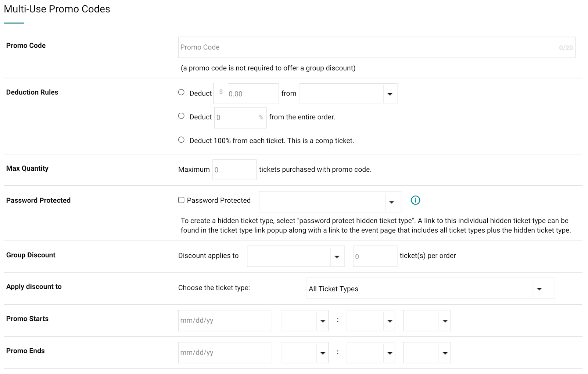588x374 pixels.
Task: Expand the Discount applies to dropdown
Action: click(337, 256)
